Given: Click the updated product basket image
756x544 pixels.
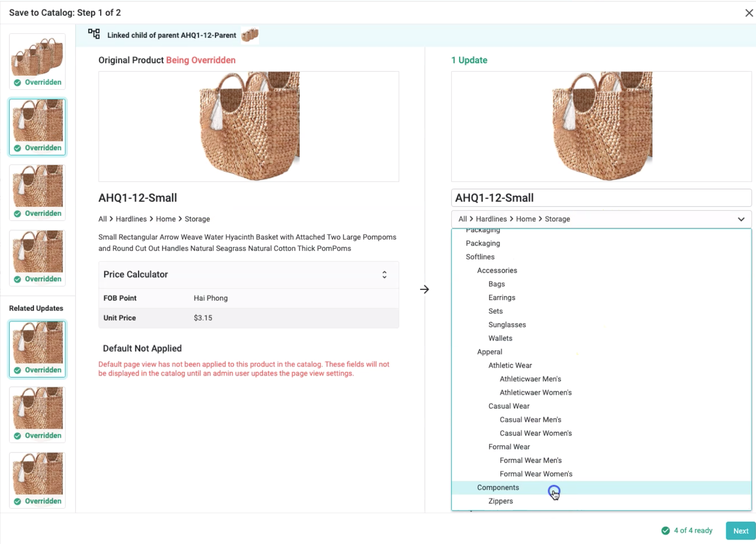Looking at the screenshot, I should tap(601, 126).
